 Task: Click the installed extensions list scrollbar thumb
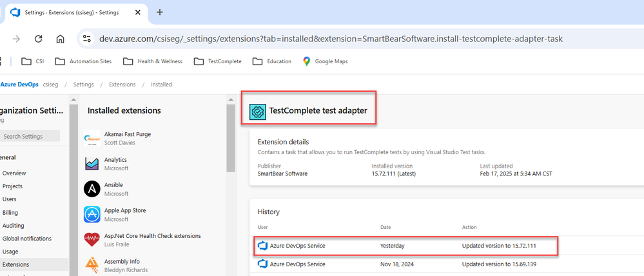coord(231,139)
